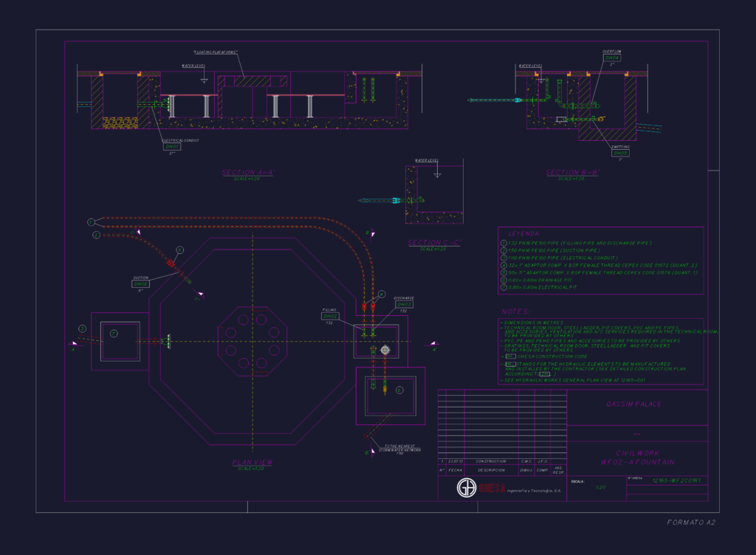Click the FORMATO A2 label
Image resolution: width=756 pixels, height=555 pixels.
691,523
